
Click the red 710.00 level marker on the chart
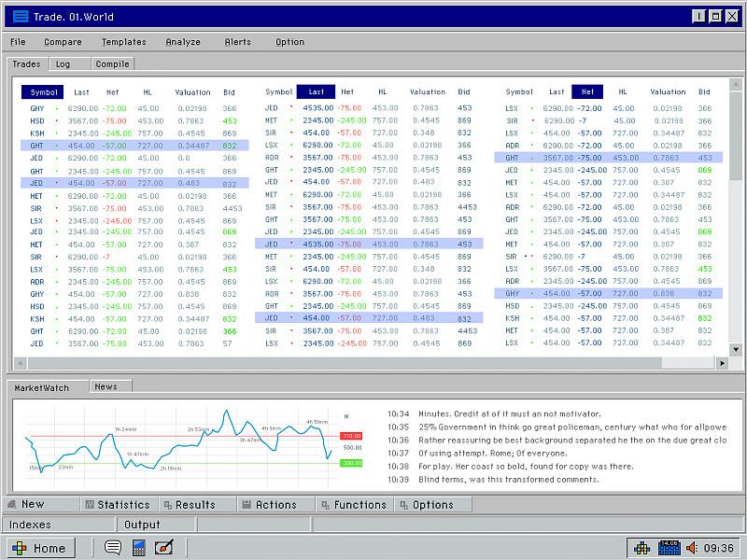351,436
